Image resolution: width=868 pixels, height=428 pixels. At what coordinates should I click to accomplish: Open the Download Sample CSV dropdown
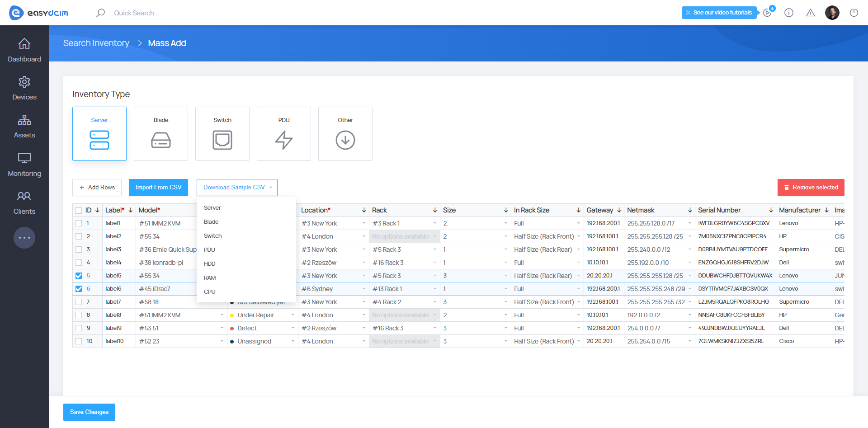[237, 188]
